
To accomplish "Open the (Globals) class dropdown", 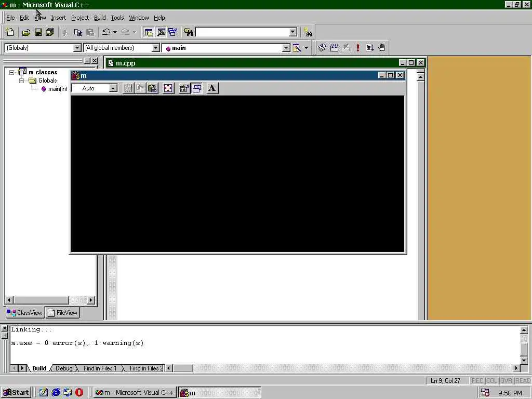I will (77, 48).
